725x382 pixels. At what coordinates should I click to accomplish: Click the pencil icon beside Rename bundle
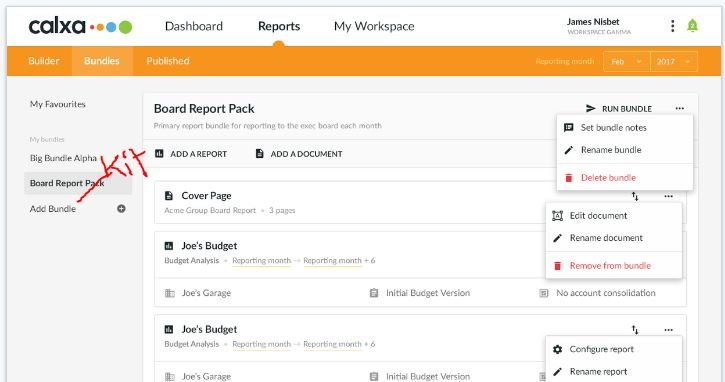pos(569,150)
